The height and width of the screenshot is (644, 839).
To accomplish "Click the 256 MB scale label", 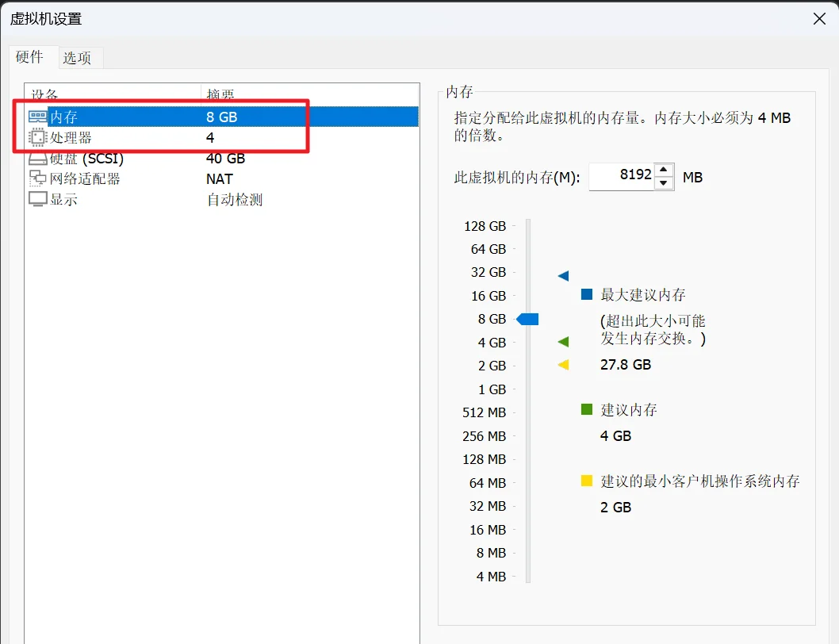I will coord(485,436).
